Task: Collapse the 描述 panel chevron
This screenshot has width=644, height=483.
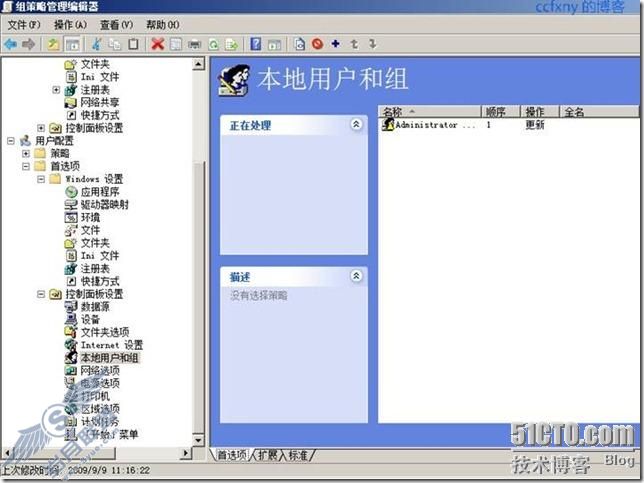Action: [x=356, y=276]
